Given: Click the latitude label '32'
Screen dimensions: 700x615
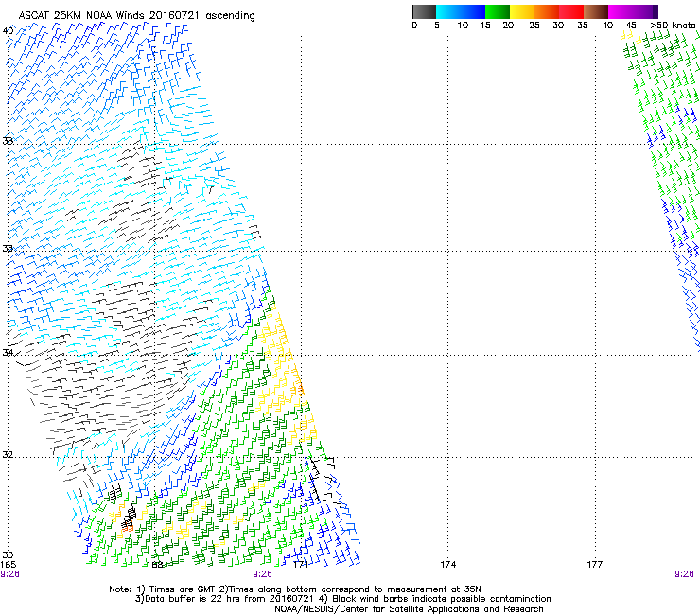Looking at the screenshot, I should click(x=8, y=455).
